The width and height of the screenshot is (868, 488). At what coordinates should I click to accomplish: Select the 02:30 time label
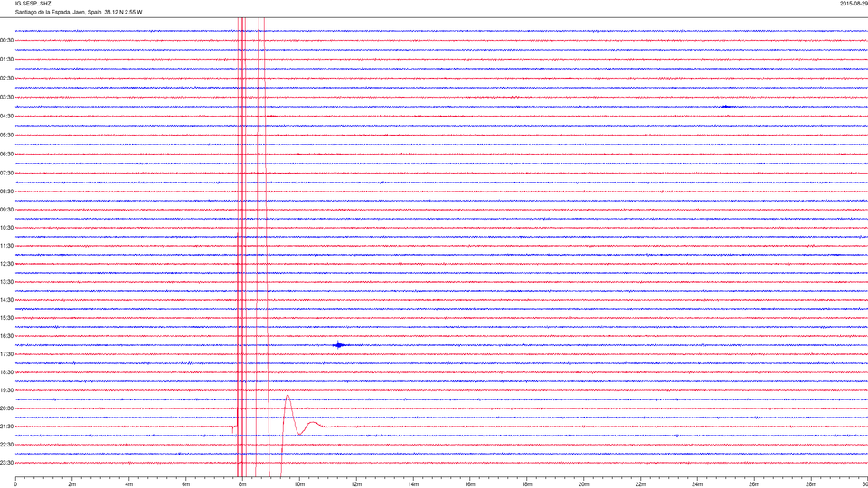pos(6,79)
